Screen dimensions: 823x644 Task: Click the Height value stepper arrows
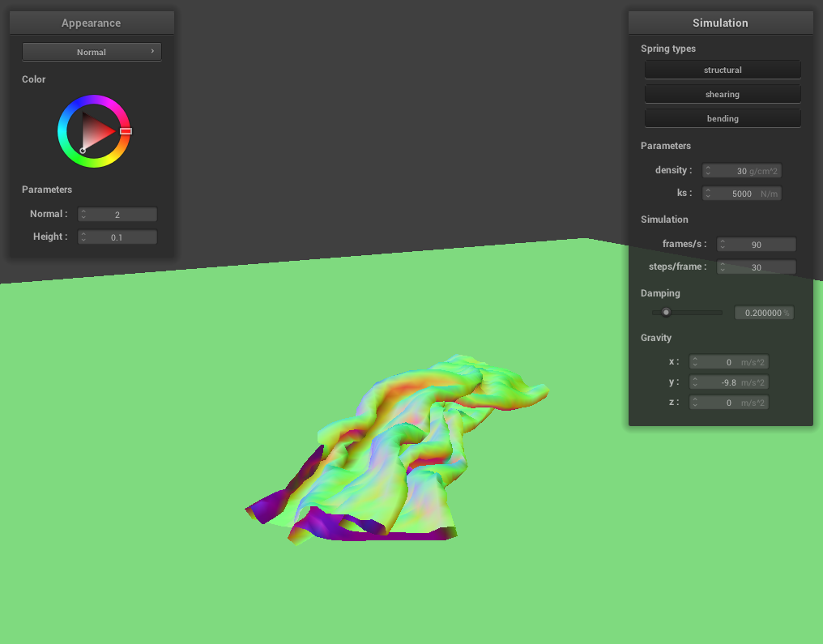83,237
